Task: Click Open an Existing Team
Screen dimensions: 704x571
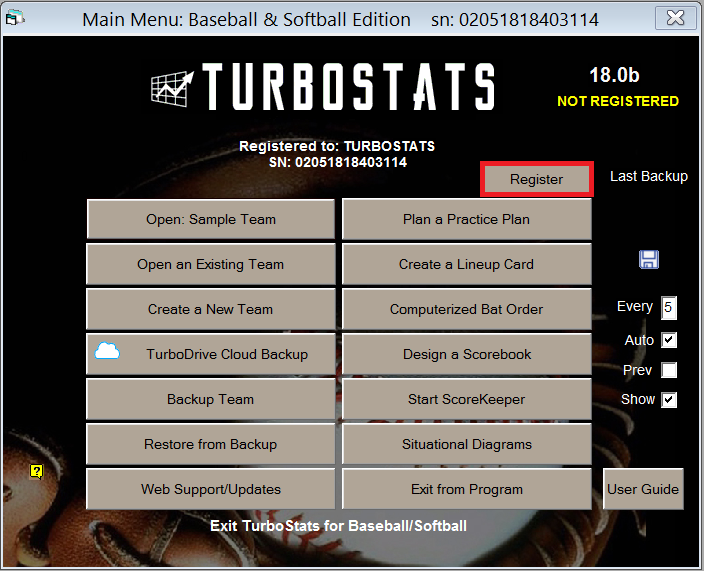Action: click(x=211, y=264)
